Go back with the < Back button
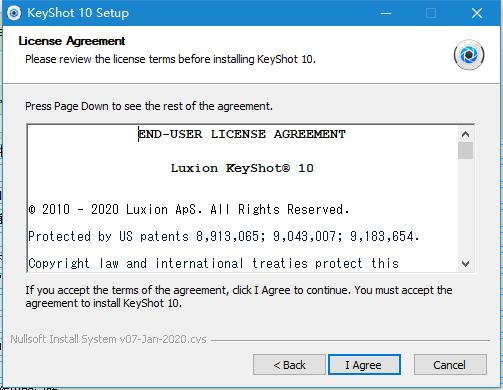Viewport: 503px width, 390px height. click(289, 365)
